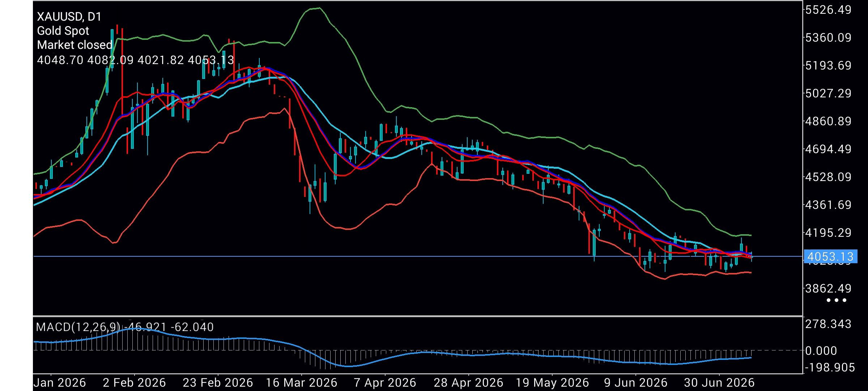Click the -198.905 MACD scale value
Image resolution: width=868 pixels, height=391 pixels.
830,368
